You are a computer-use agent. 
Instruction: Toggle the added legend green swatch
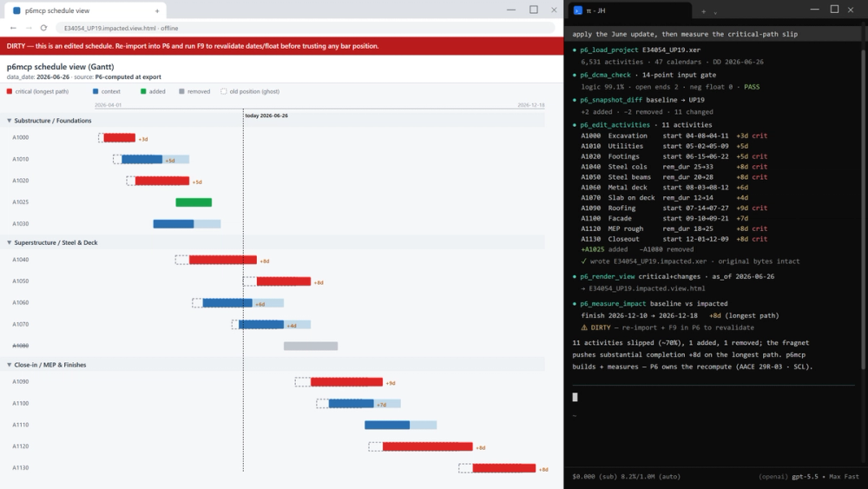point(143,91)
